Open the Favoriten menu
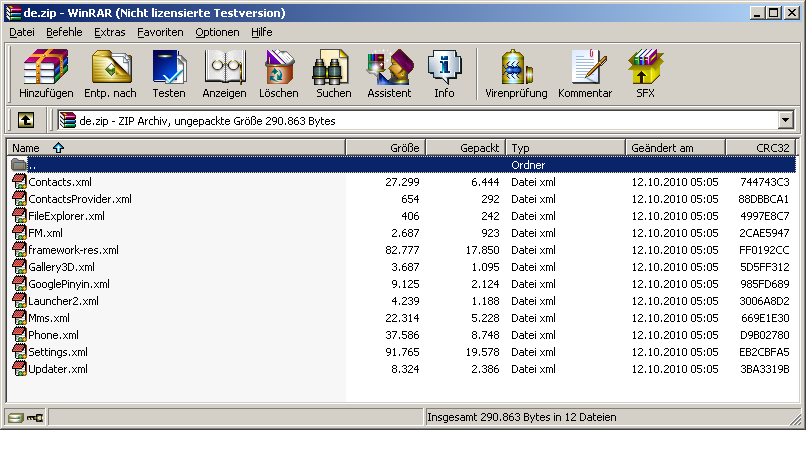806x450 pixels. [x=160, y=32]
